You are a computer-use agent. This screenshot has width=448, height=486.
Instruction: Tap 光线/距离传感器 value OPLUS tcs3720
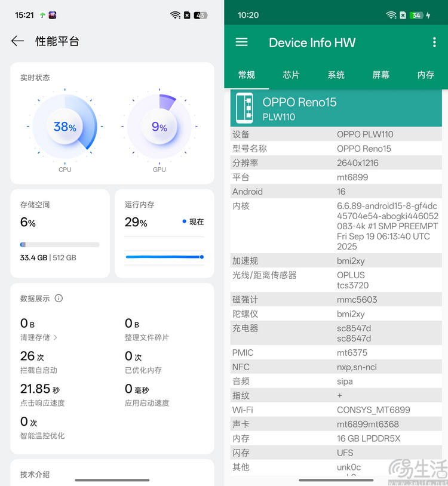click(x=353, y=280)
